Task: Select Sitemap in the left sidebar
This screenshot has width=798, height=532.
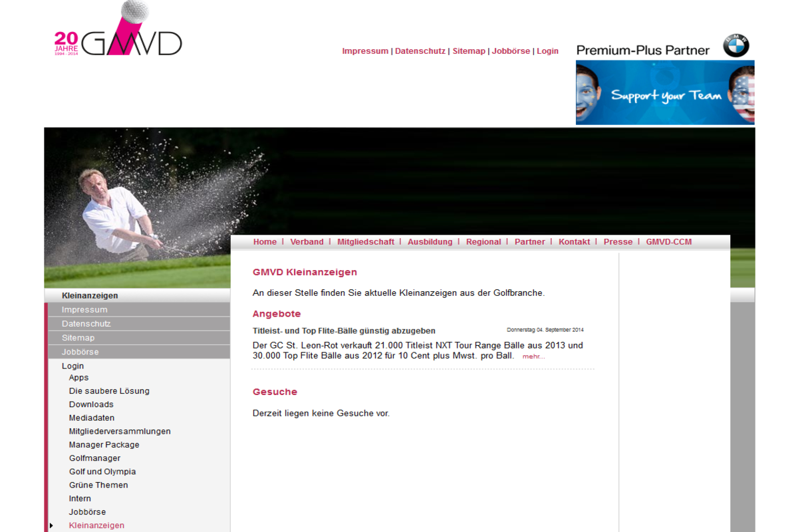Action: 78,338
